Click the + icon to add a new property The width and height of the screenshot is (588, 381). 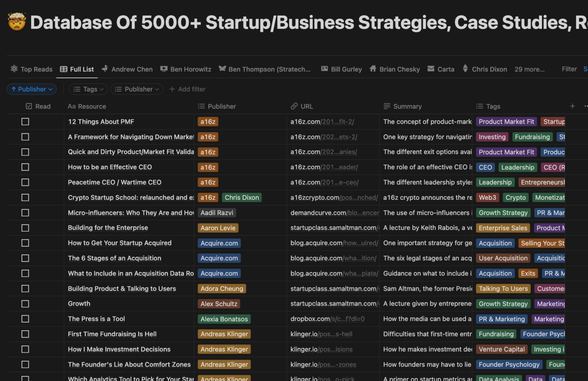click(573, 106)
